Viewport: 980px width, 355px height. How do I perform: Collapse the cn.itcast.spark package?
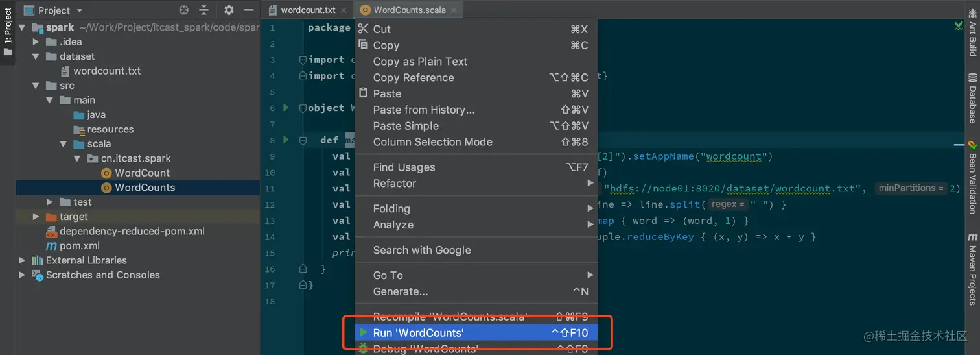pos(77,158)
